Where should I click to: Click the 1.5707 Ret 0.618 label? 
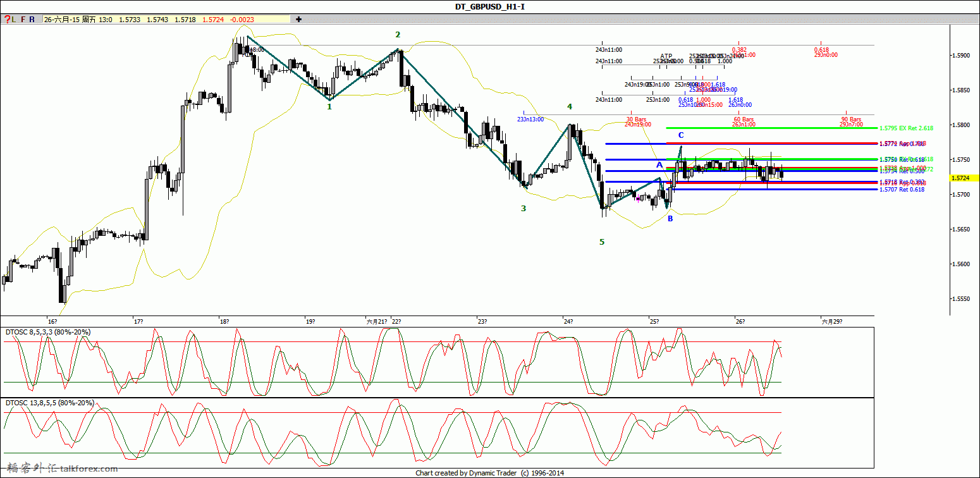pos(902,189)
